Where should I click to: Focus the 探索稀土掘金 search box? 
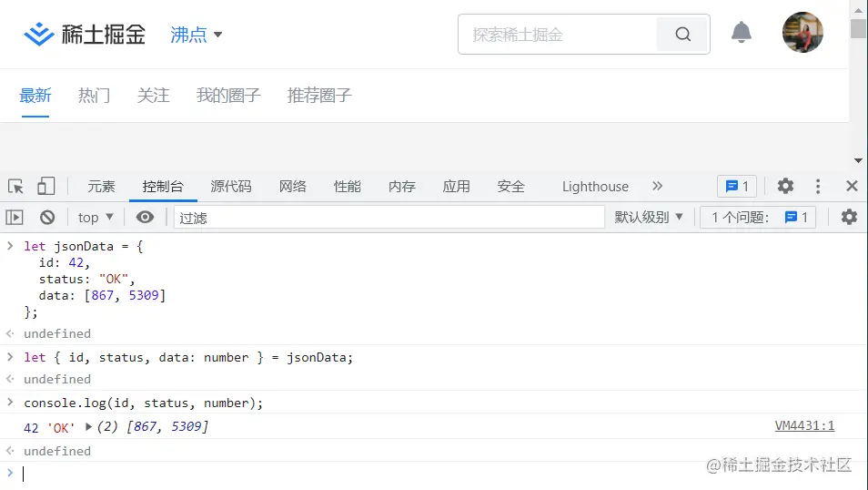pyautogui.click(x=558, y=35)
